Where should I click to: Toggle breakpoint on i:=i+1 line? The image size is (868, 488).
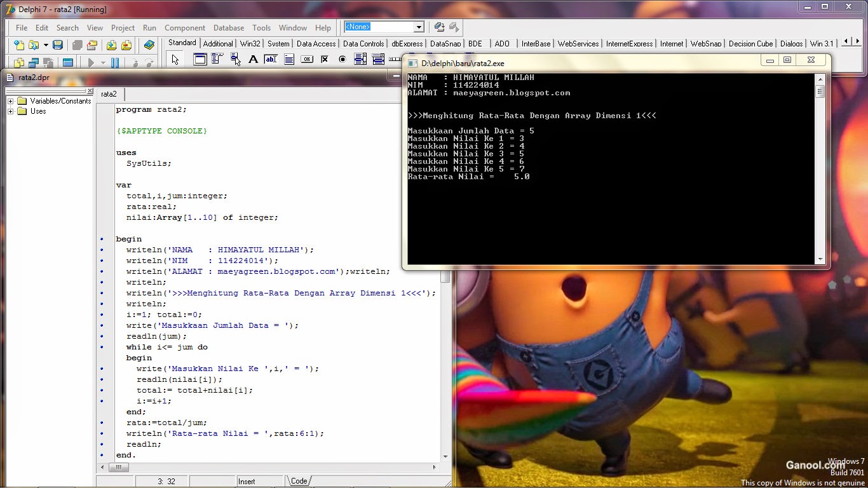(102, 401)
